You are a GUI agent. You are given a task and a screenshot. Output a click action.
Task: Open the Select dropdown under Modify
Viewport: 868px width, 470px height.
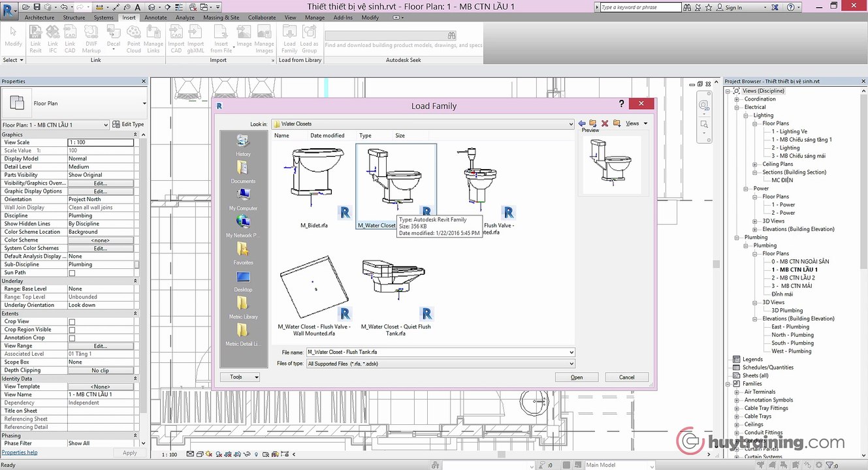[12, 60]
